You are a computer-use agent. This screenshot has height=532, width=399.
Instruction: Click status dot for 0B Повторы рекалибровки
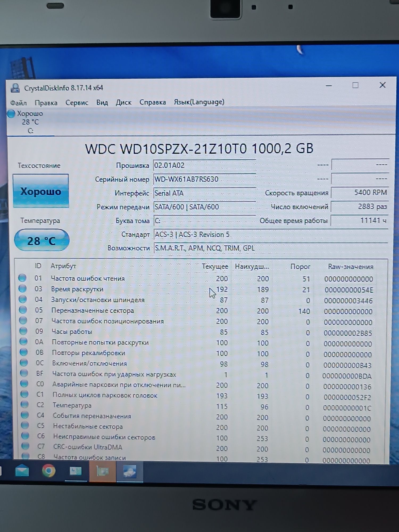[x=24, y=352]
